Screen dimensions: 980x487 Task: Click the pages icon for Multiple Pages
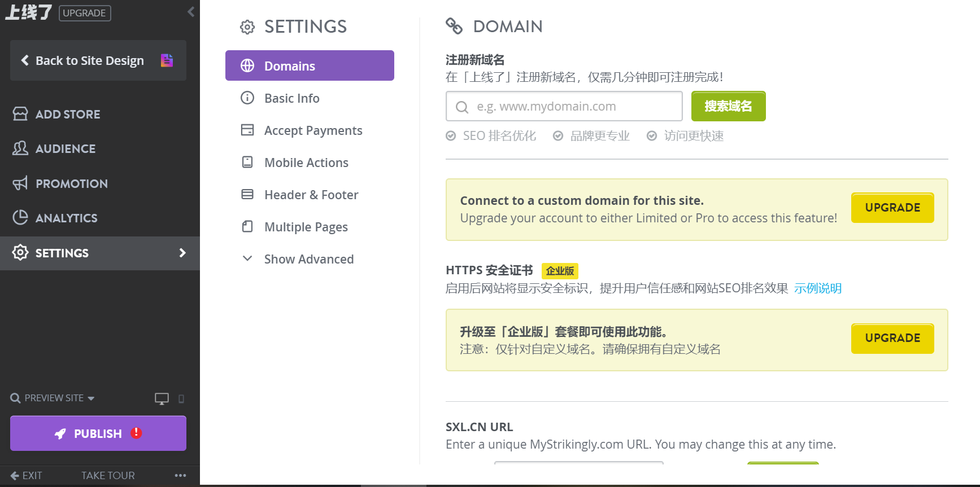click(x=247, y=226)
